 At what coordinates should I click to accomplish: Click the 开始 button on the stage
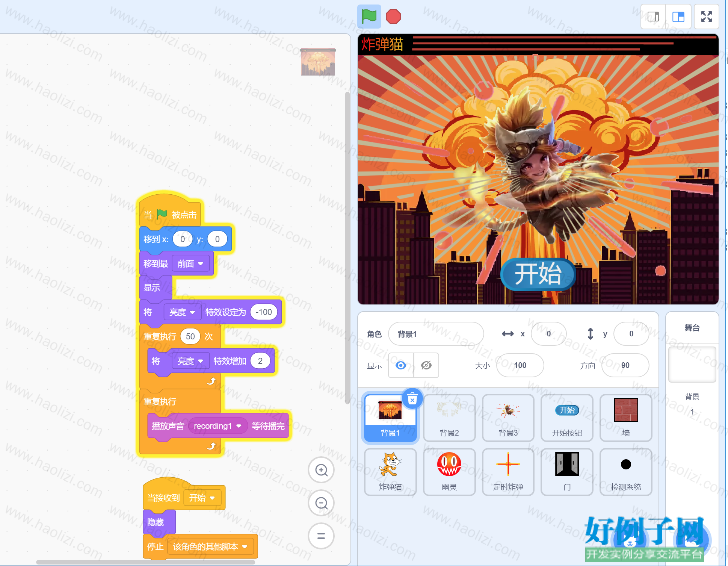[538, 274]
